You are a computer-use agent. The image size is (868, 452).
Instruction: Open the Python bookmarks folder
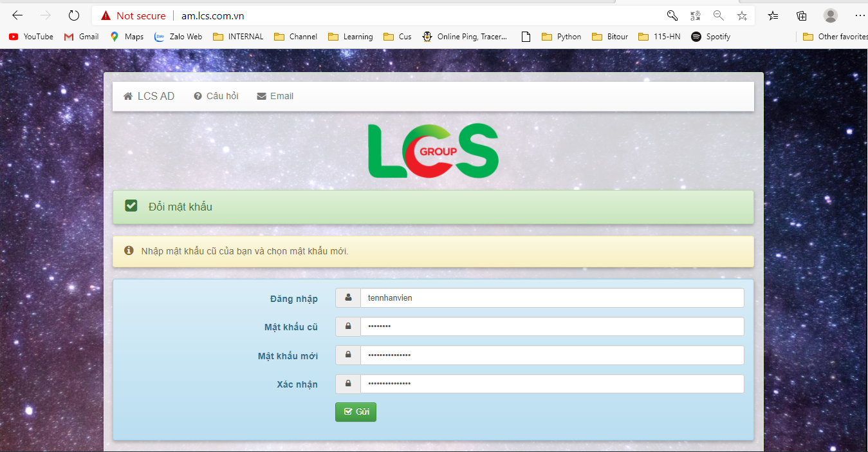pyautogui.click(x=561, y=37)
